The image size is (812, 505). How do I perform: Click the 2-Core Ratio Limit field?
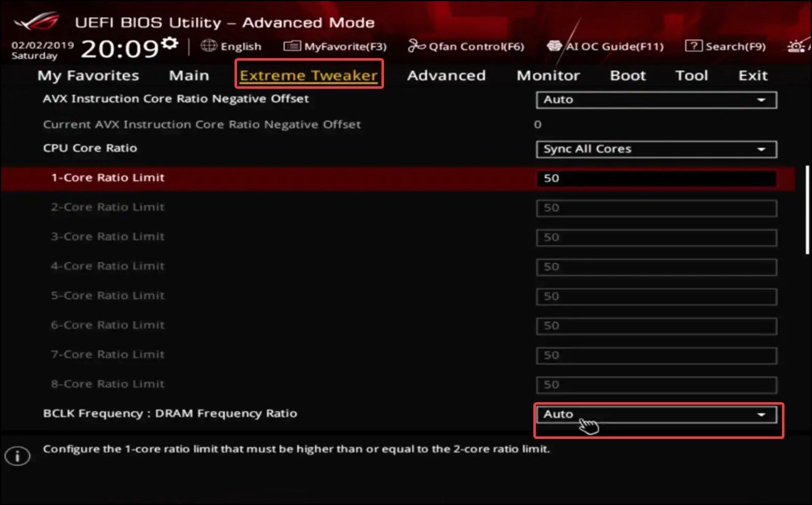(656, 208)
